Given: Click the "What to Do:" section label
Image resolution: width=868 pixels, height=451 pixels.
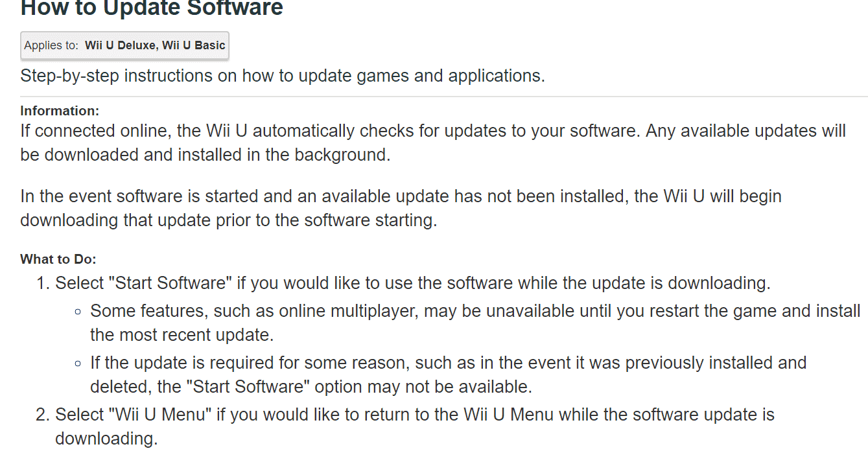Looking at the screenshot, I should click(58, 259).
